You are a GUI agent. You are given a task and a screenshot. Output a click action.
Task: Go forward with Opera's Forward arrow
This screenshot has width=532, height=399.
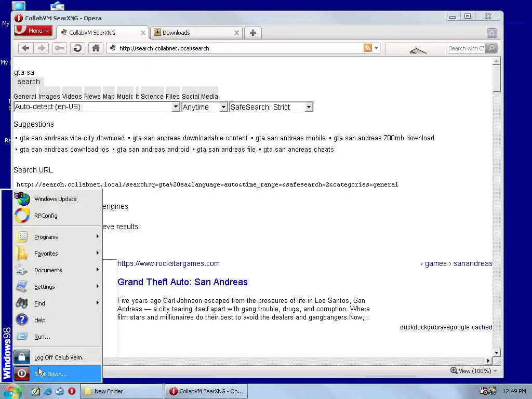tap(42, 48)
